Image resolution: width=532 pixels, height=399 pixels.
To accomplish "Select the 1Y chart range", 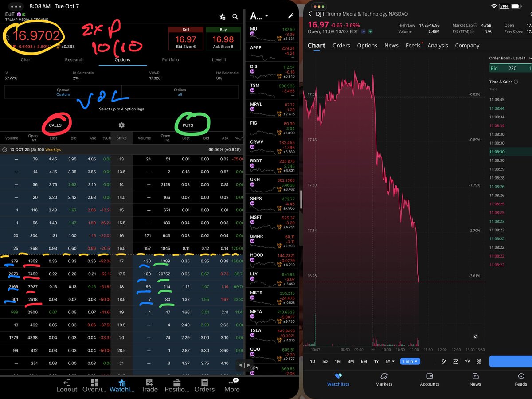I will pos(376,361).
